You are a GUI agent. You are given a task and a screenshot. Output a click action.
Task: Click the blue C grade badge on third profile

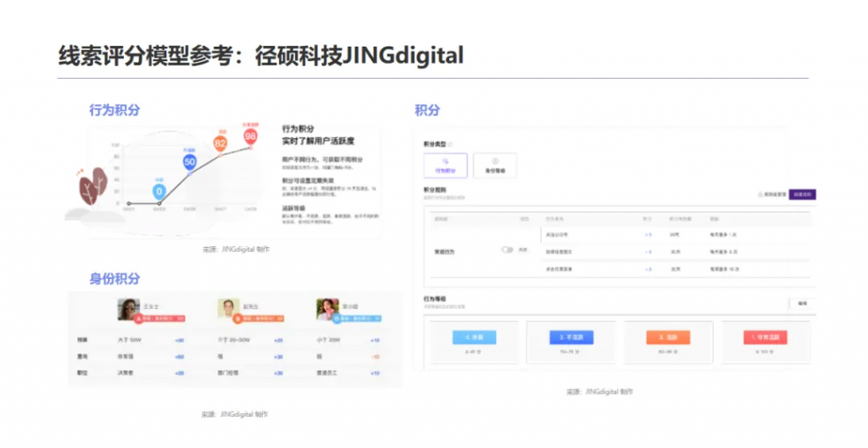point(357,318)
